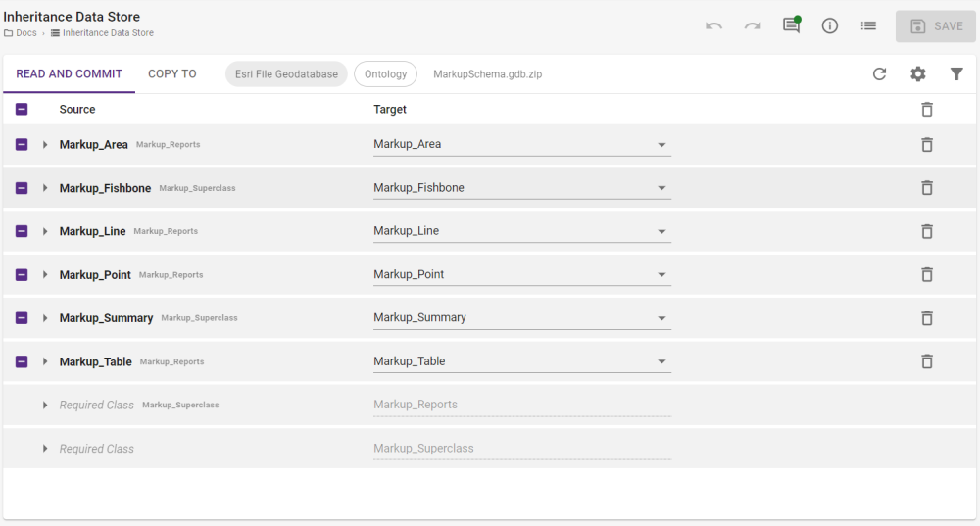Click the Docs breadcrumb link
The width and height of the screenshot is (980, 526).
coord(25,33)
